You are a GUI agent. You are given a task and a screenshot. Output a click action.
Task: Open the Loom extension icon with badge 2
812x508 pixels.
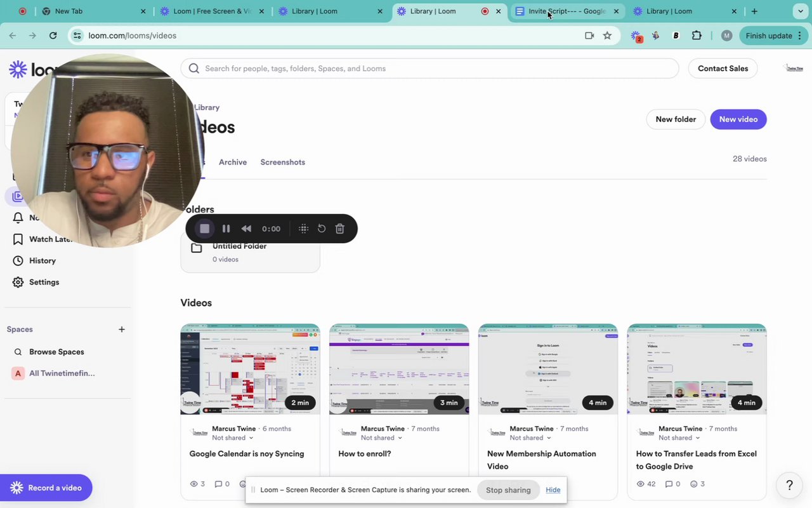pyautogui.click(x=636, y=36)
